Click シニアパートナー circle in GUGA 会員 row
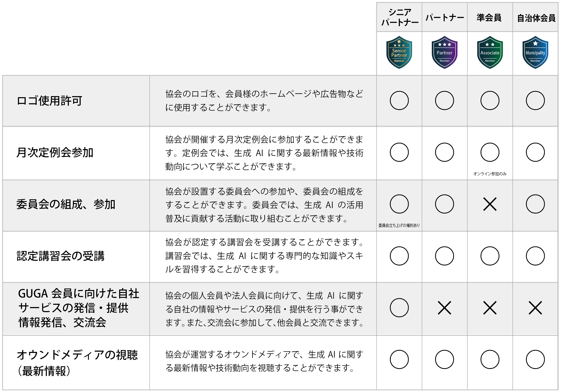The height and width of the screenshot is (392, 561). 399,308
